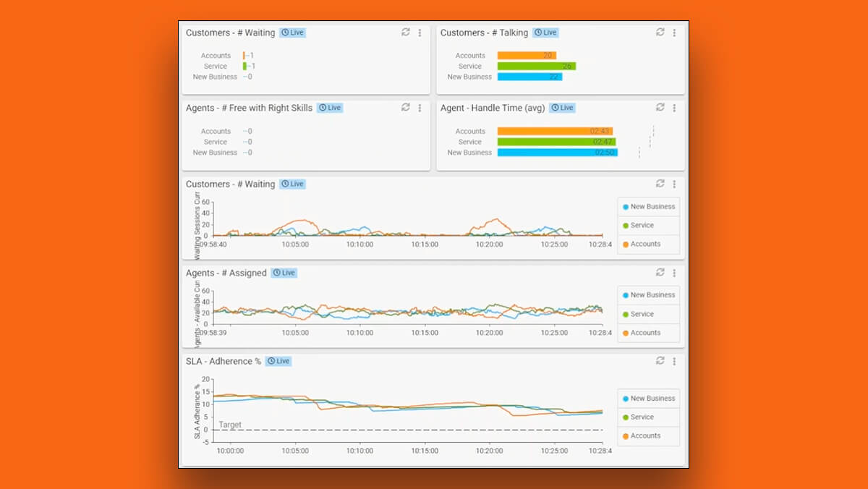This screenshot has height=489, width=868.
Task: Refresh the Customers - # Talking widget
Action: click(x=660, y=33)
